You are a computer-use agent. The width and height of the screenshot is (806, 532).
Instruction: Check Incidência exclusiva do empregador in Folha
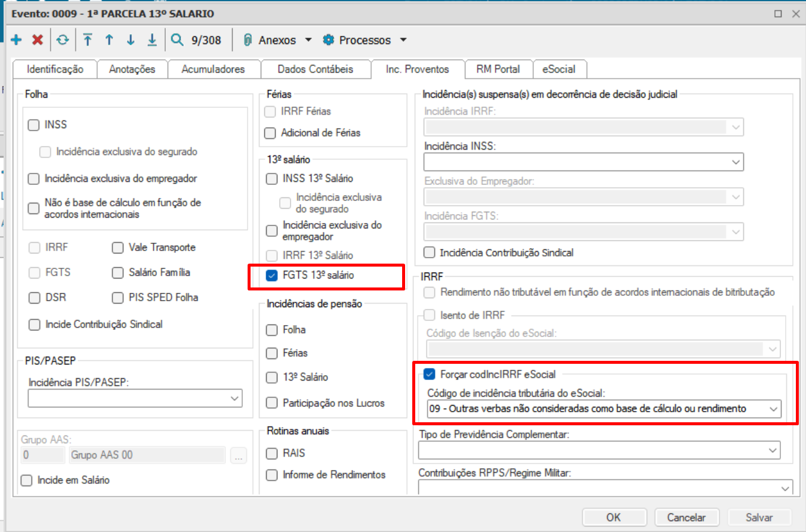tap(33, 178)
